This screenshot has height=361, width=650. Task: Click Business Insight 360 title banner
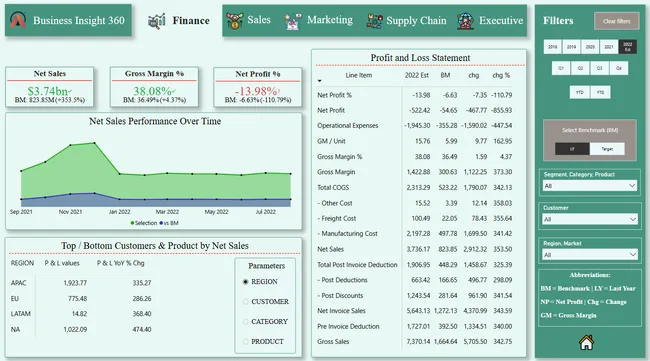[x=68, y=20]
